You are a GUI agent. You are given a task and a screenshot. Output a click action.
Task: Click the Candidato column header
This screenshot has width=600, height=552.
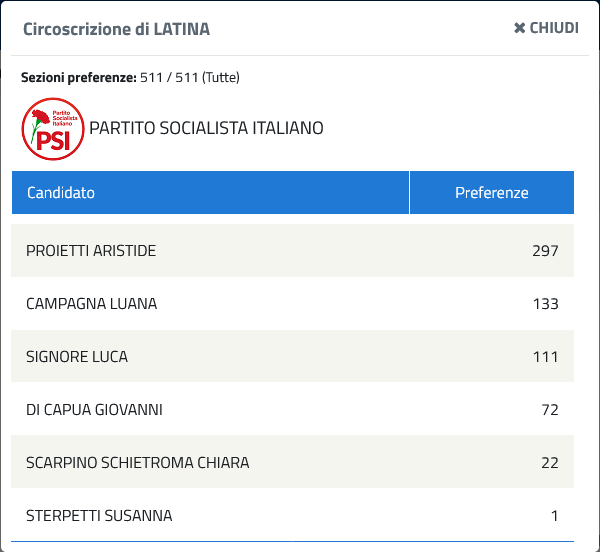point(210,192)
